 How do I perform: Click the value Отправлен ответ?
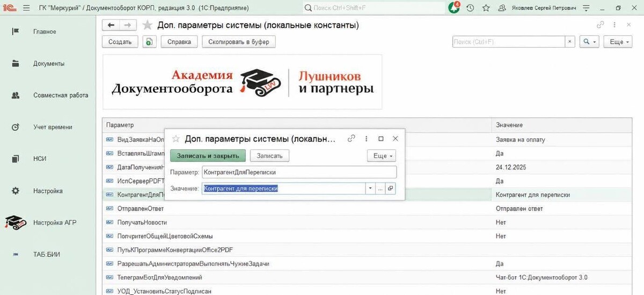[518, 208]
